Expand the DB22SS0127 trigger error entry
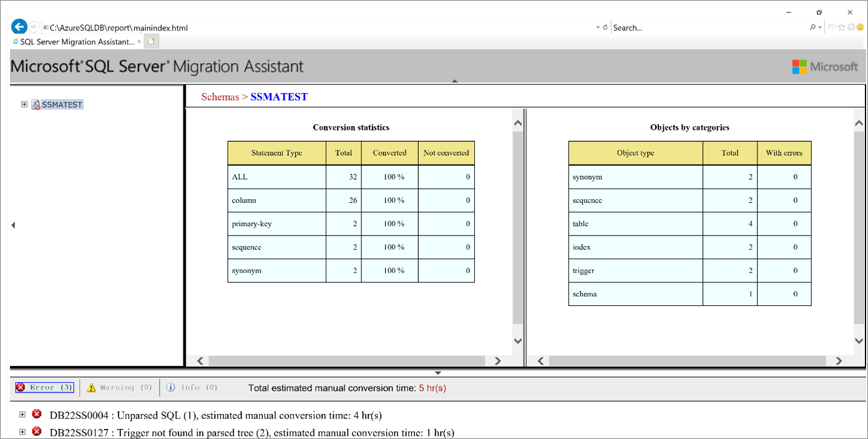This screenshot has height=439, width=868. 22,431
